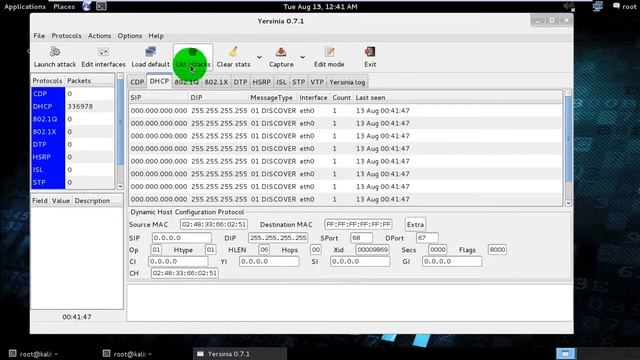Expand the Clear stats dropdown arrow
The width and height of the screenshot is (640, 360).
pos(259,57)
